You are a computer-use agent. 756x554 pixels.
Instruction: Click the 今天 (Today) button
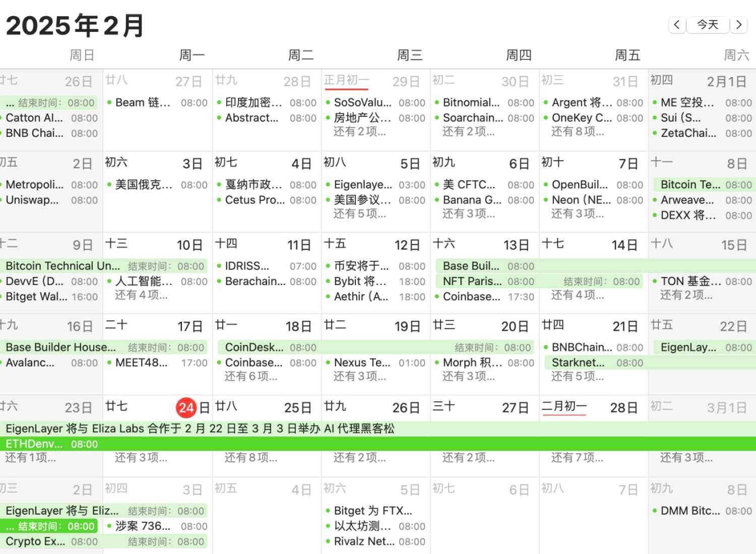tap(708, 25)
